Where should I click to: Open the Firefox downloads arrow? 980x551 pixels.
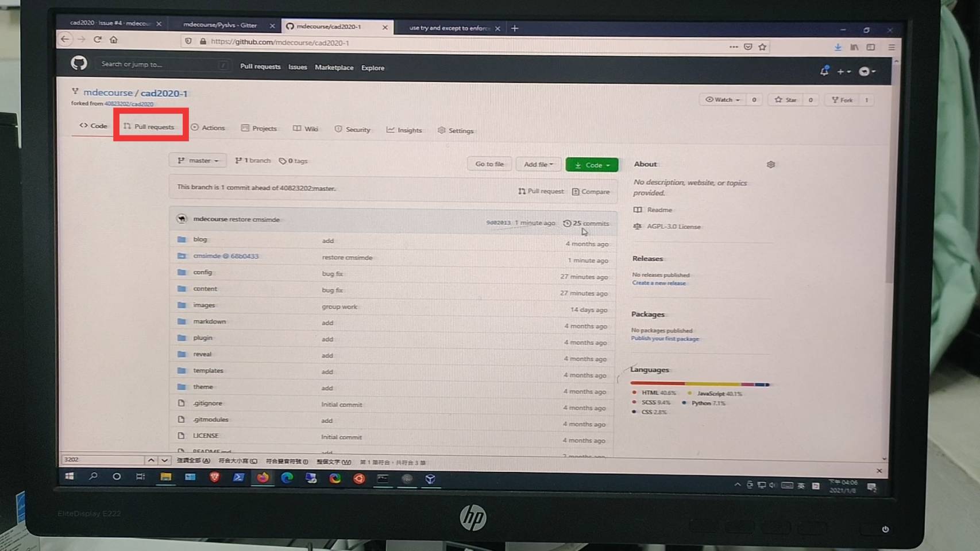838,47
